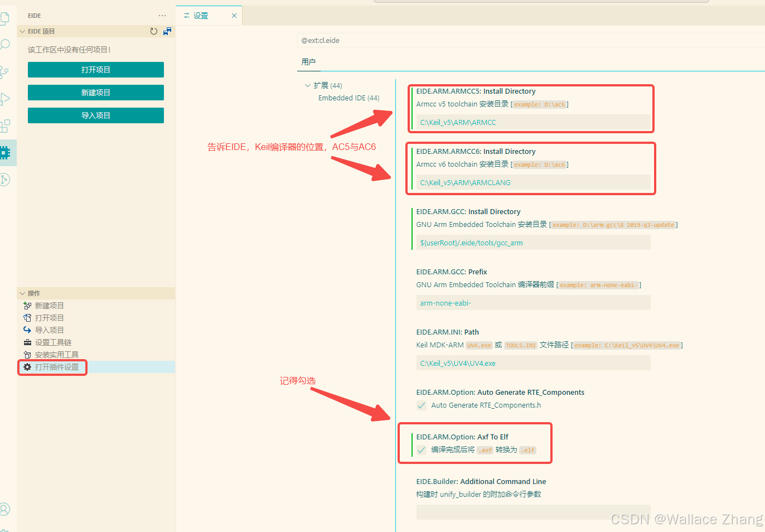Open the Accounts icon at bottom of activity bar
This screenshot has width=765, height=532.
(4, 509)
